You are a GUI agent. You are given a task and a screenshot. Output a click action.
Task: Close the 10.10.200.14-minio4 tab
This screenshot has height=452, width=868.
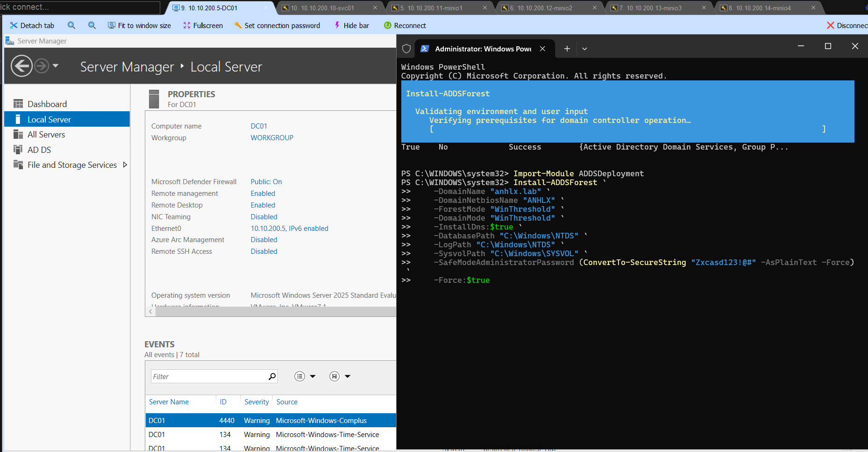[813, 8]
